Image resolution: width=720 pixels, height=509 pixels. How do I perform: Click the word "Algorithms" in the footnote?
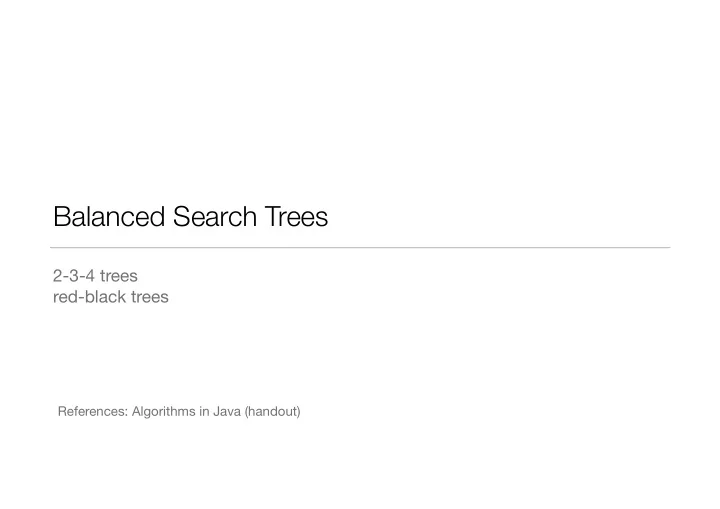[x=163, y=412]
